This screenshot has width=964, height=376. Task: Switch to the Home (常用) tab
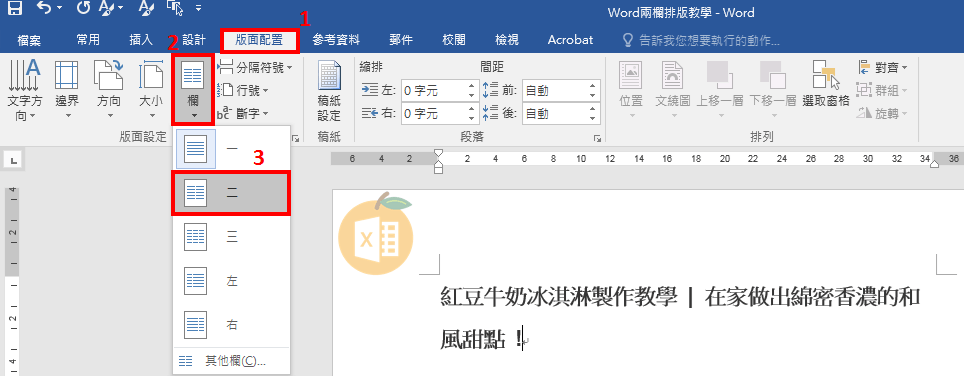point(88,40)
